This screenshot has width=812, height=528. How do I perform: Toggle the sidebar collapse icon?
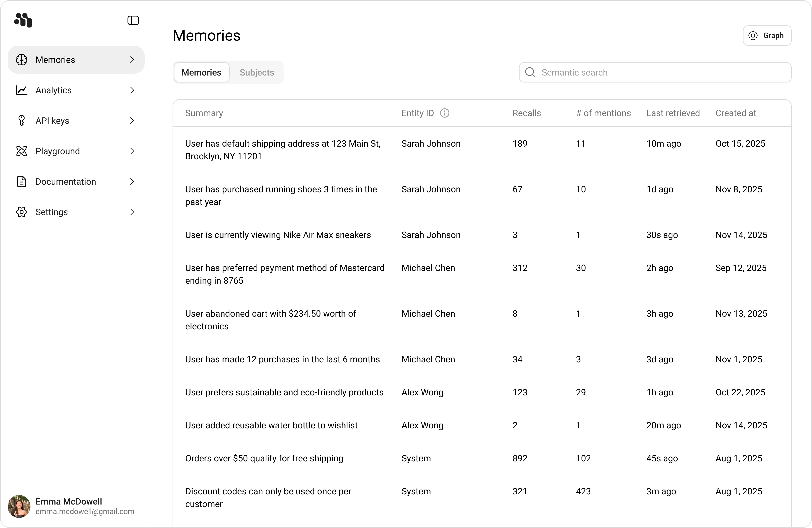(133, 21)
